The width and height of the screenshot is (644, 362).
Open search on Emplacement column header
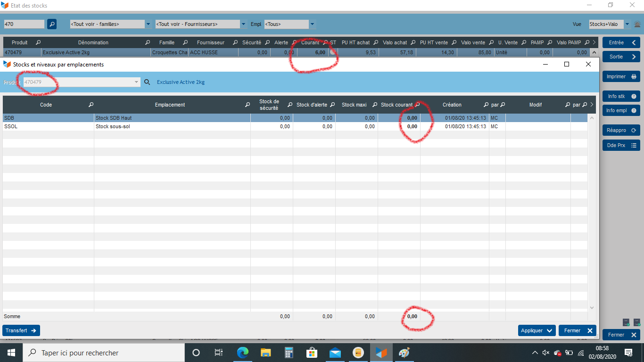(247, 105)
